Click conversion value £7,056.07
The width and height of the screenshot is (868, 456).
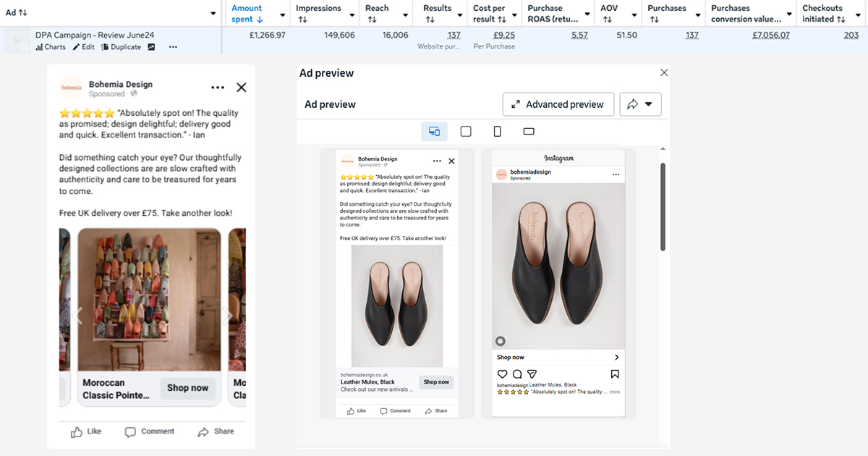pos(771,35)
